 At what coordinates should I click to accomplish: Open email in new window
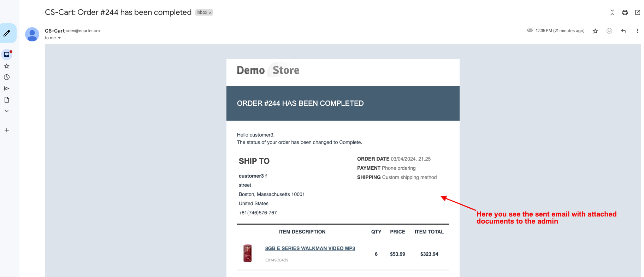pos(637,12)
